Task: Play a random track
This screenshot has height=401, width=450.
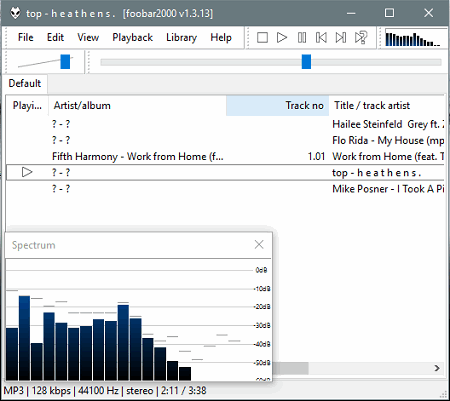Action: [361, 37]
